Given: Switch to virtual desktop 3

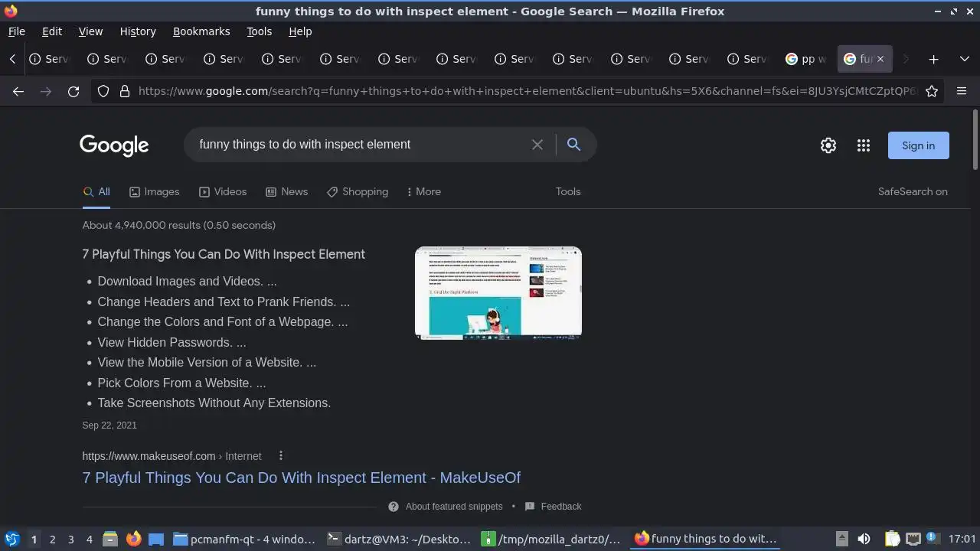Looking at the screenshot, I should tap(70, 539).
